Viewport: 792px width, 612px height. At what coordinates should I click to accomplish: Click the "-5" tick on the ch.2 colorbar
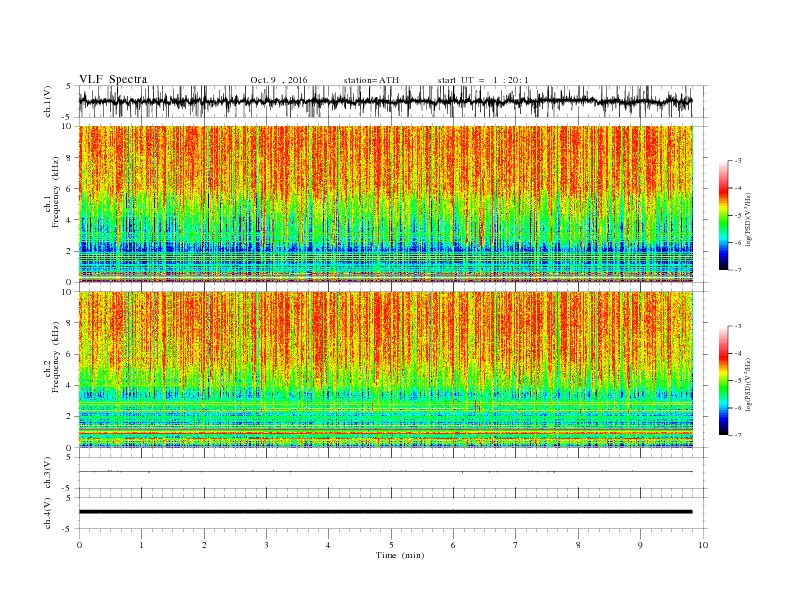[737, 381]
